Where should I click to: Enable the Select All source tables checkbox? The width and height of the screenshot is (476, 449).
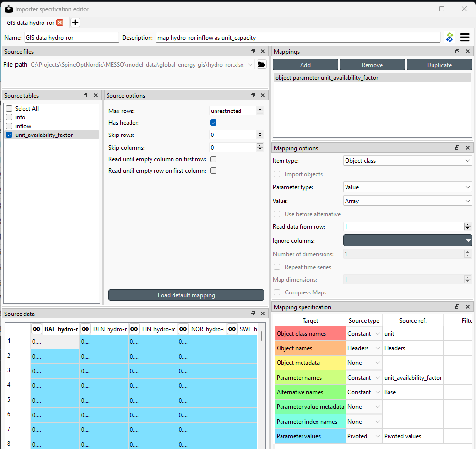point(9,108)
